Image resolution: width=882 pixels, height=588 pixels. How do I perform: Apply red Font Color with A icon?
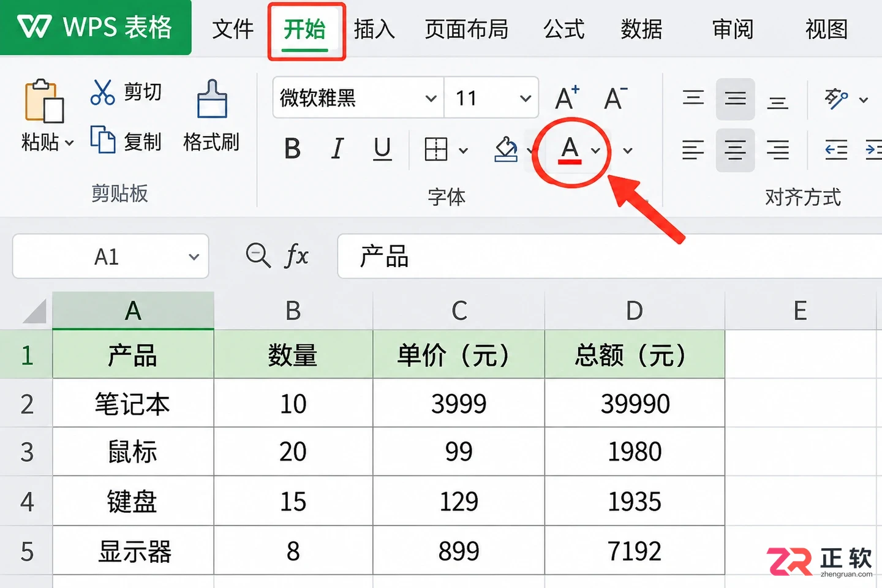pyautogui.click(x=570, y=150)
